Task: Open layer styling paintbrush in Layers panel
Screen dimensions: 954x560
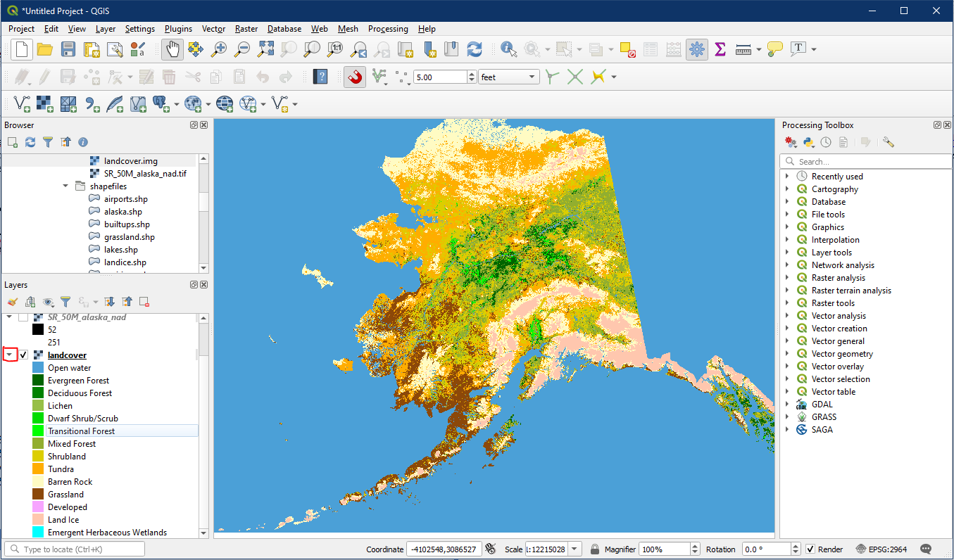Action: (x=13, y=302)
